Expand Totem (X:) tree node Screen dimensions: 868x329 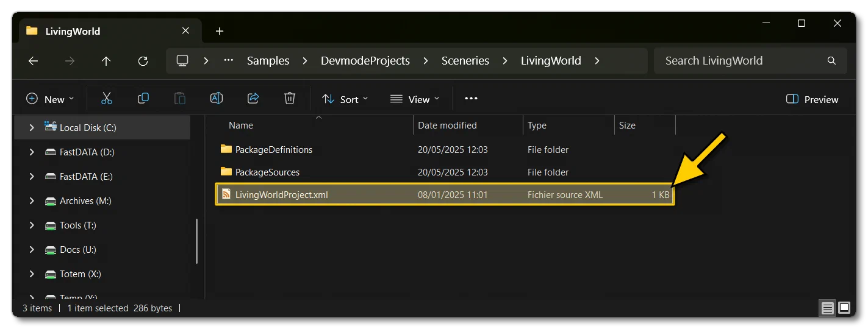(x=32, y=274)
